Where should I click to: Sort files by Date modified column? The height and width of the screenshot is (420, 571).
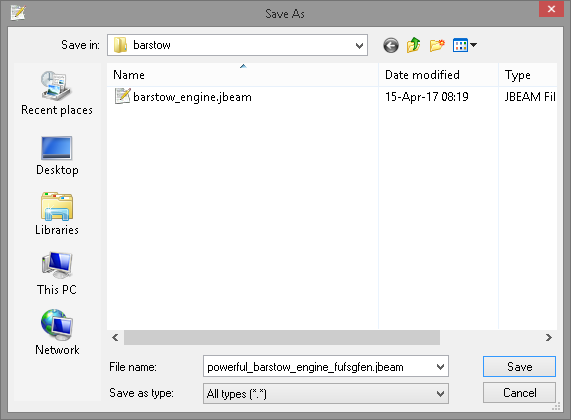(x=438, y=75)
